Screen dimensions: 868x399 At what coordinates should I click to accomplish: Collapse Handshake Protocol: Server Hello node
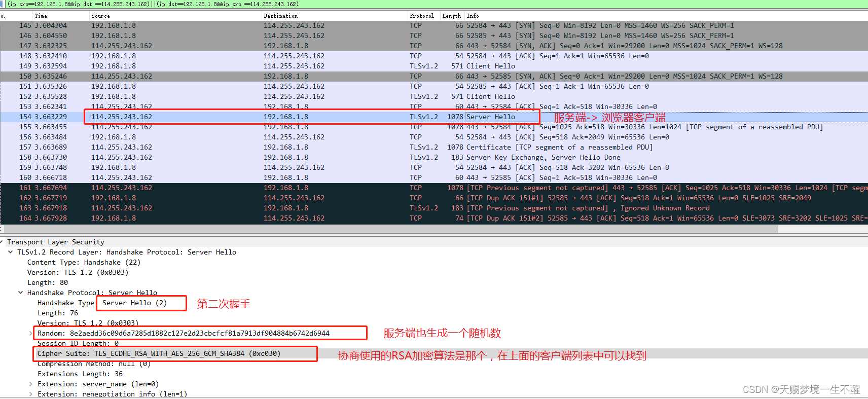click(21, 293)
